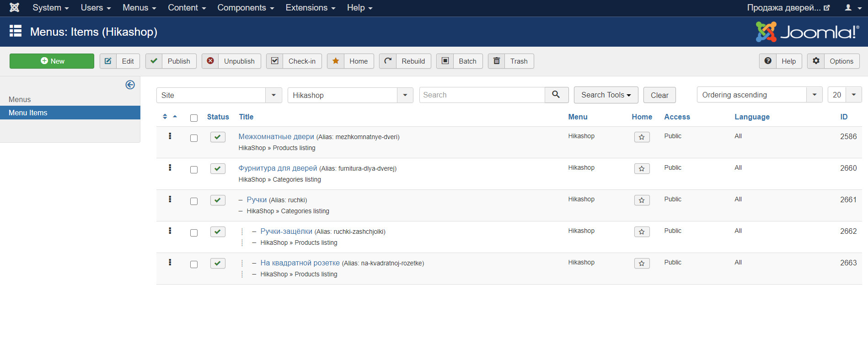This screenshot has width=868, height=345.
Task: Expand the Ordering ascending dropdown
Action: pos(759,95)
